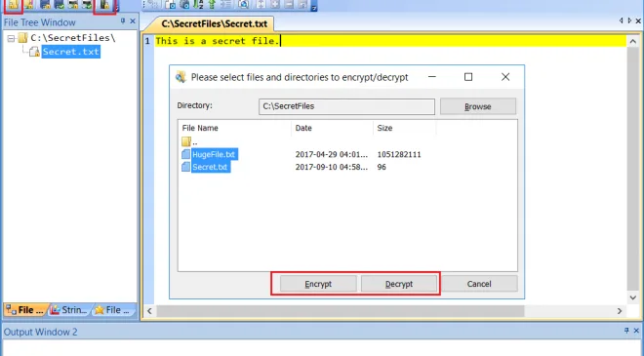The width and height of the screenshot is (644, 356).
Task: Click date 2017-09-10 04:58 cell
Action: point(332,167)
